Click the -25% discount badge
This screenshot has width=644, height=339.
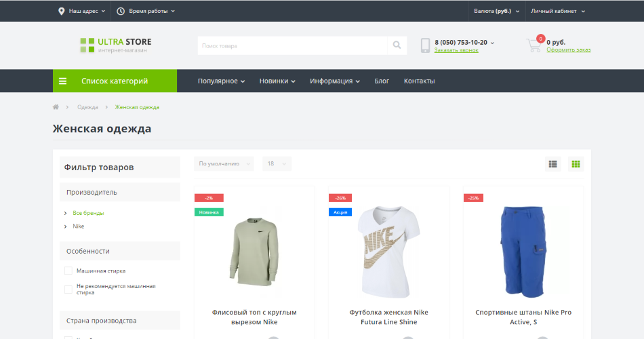pyautogui.click(x=474, y=198)
